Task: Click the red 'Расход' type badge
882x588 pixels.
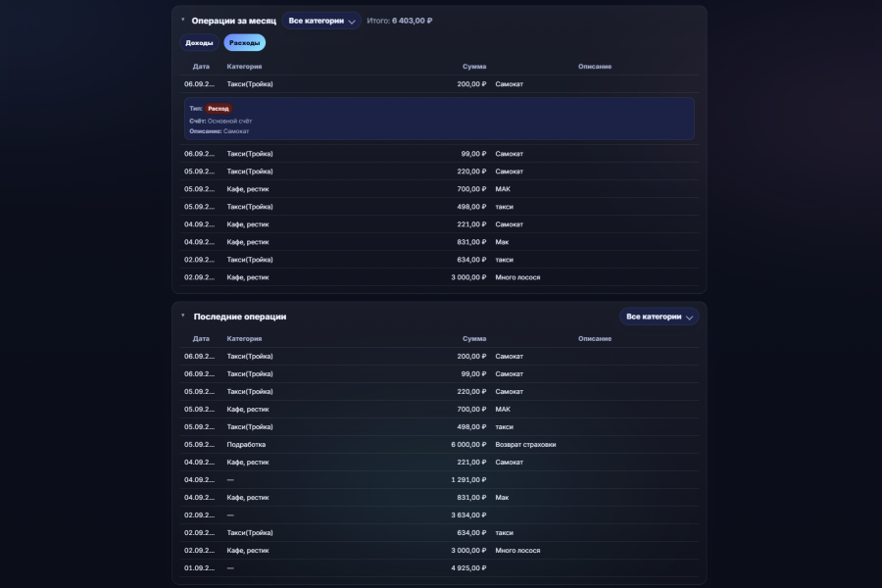Action: tap(219, 109)
